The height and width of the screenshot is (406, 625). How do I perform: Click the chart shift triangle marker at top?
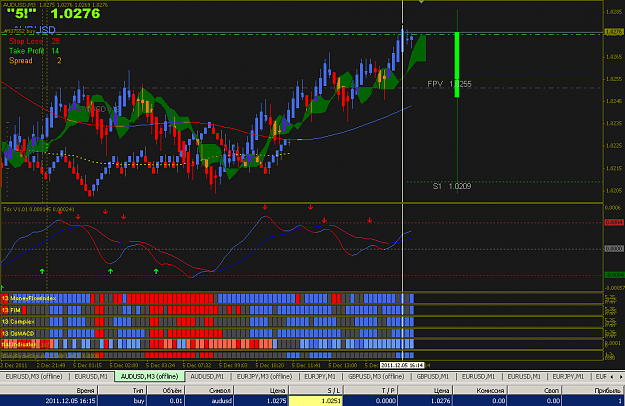[421, 2]
